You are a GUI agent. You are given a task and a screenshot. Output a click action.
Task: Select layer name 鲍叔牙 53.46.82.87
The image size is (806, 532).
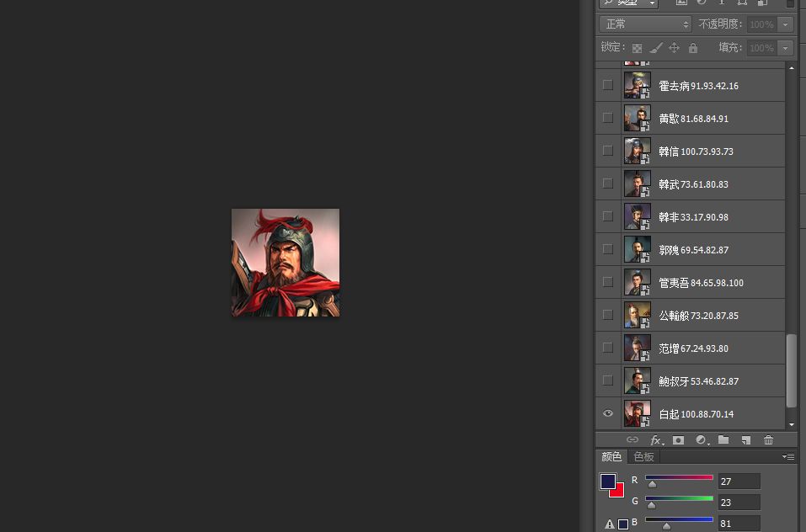tap(698, 381)
